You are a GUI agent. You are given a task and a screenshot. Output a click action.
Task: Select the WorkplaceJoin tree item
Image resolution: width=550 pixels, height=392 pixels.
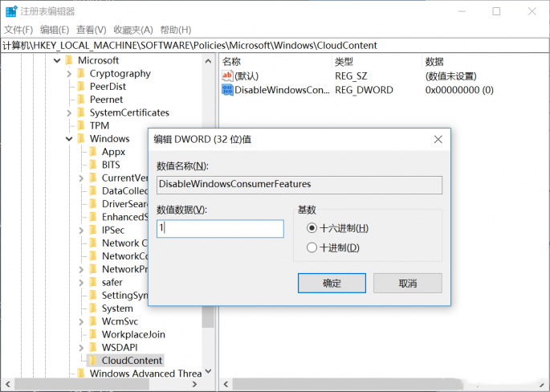[x=133, y=334]
